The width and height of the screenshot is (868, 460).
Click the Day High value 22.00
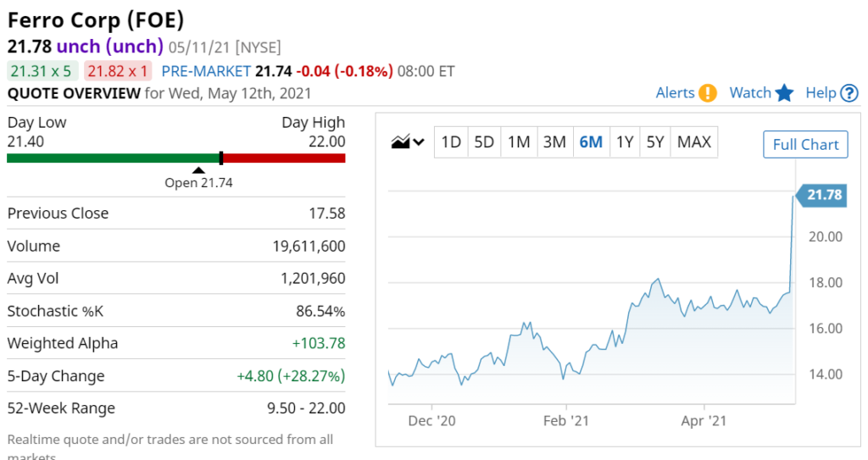(326, 141)
